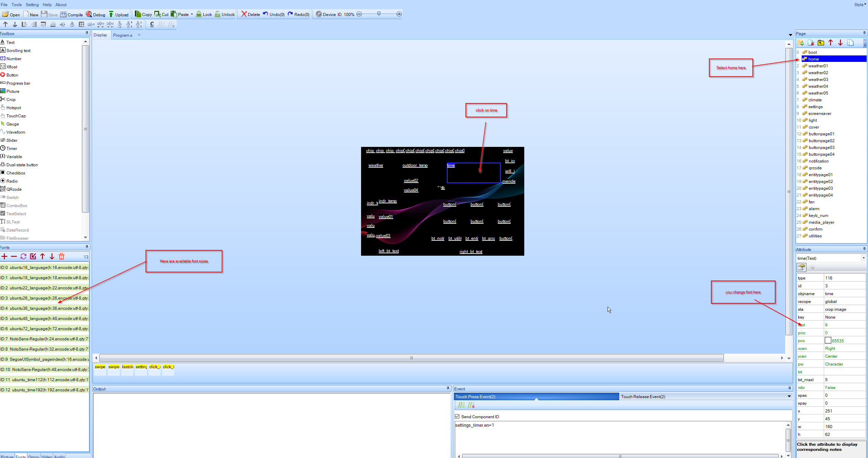Click the pco color swatch
The height and width of the screenshot is (458, 868).
click(x=828, y=340)
